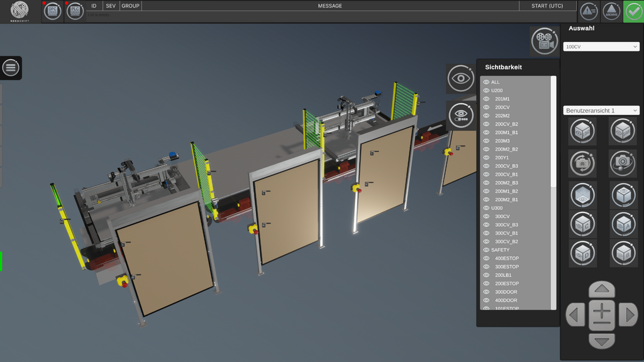
Task: Click the green checkmark acknowledge button
Action: coord(633,11)
